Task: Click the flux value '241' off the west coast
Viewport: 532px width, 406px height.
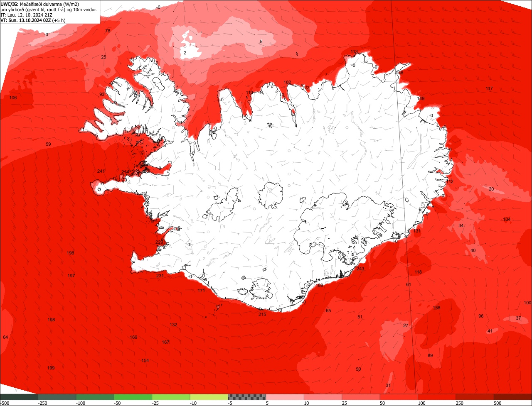Action: (101, 171)
